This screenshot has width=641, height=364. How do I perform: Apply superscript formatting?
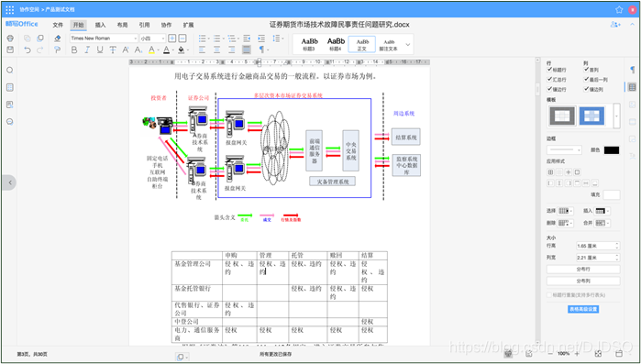tap(126, 50)
